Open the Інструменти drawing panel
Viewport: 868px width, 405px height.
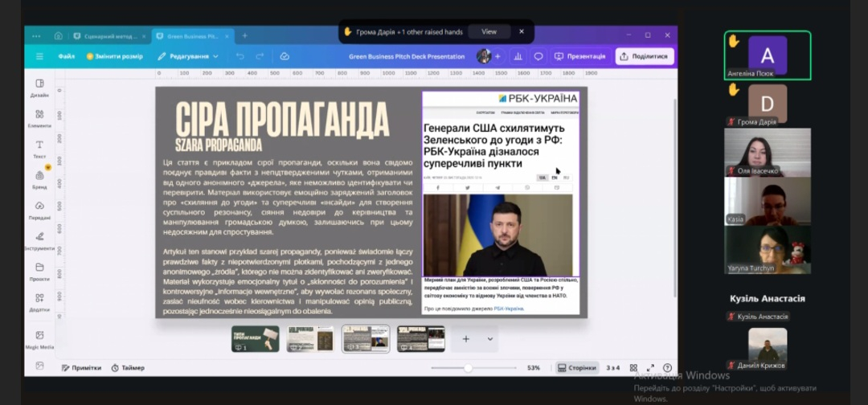tap(39, 241)
